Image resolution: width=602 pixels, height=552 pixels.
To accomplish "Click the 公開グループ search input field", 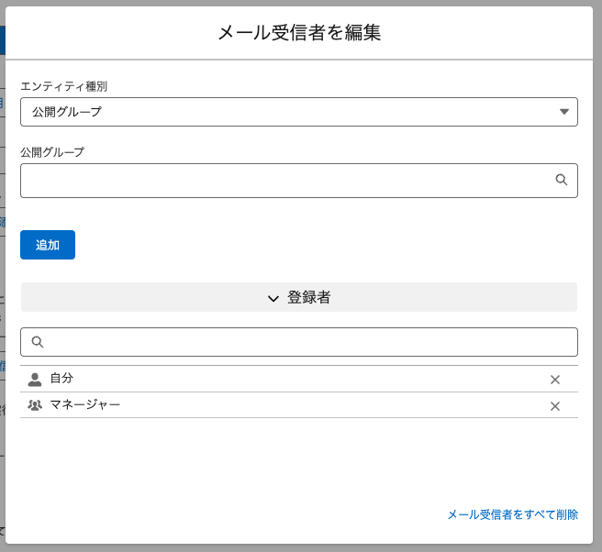I will pos(299,180).
